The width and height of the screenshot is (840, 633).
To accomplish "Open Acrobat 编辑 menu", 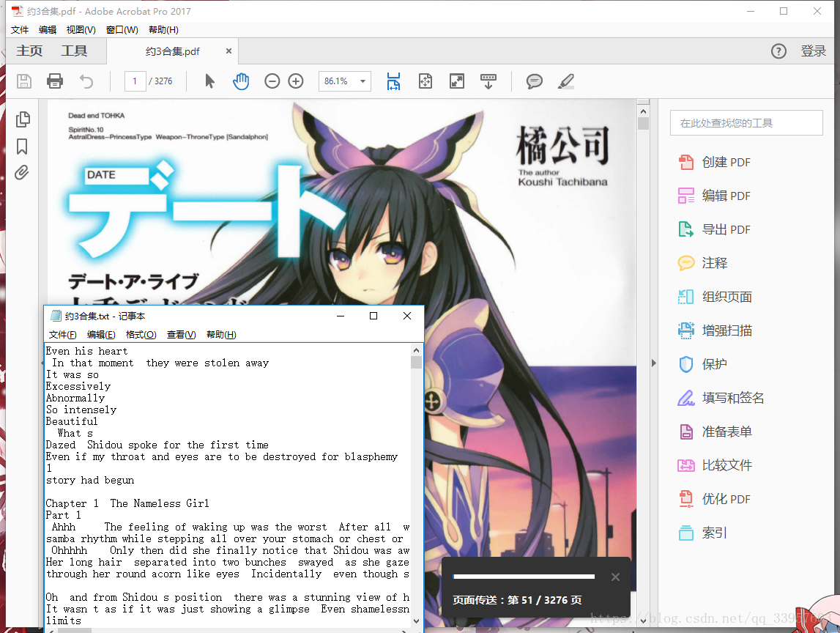I will [48, 30].
